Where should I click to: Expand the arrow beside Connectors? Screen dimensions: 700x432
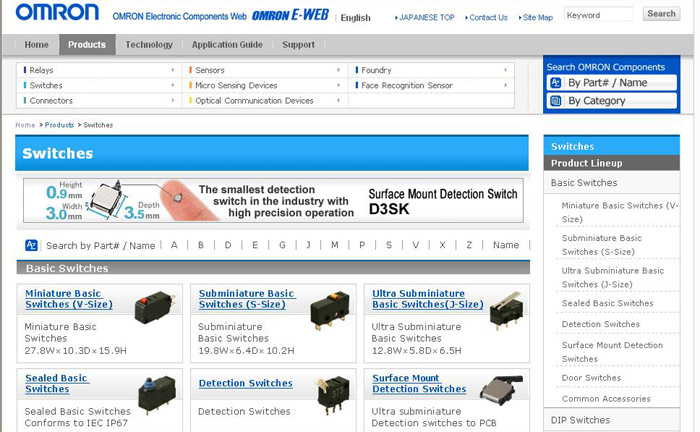point(173,100)
